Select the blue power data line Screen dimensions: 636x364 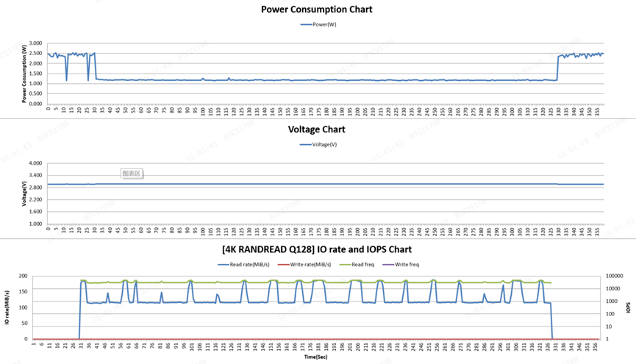coord(324,80)
